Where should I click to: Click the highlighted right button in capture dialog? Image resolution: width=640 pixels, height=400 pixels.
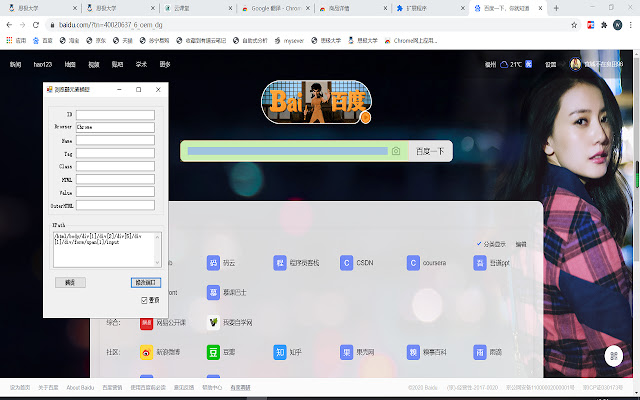coord(146,282)
